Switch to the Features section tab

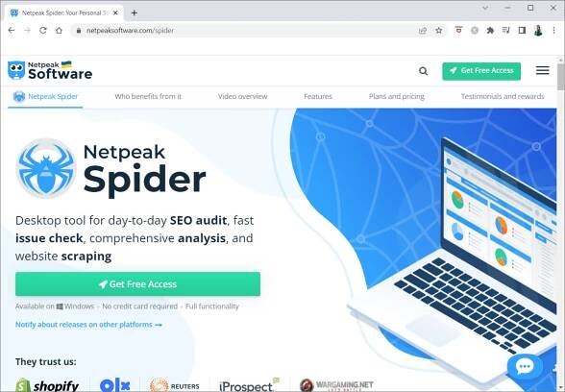(x=318, y=96)
